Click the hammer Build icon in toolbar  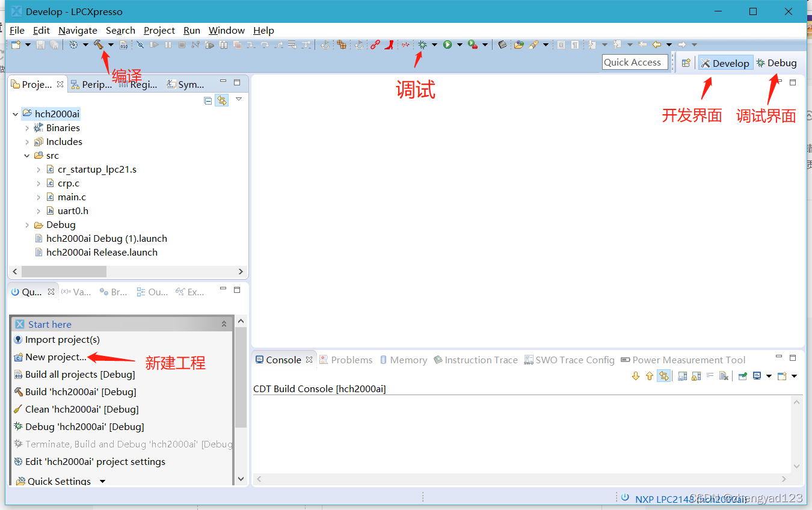tap(98, 45)
